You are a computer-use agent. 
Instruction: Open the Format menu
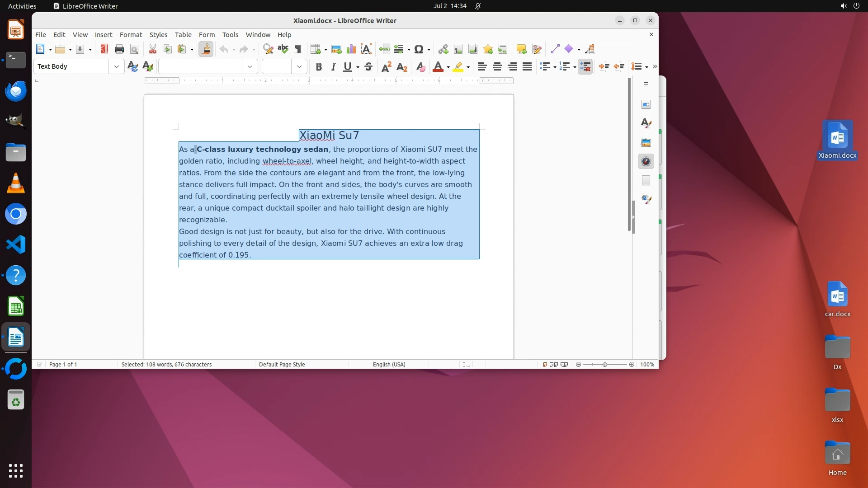pos(131,35)
